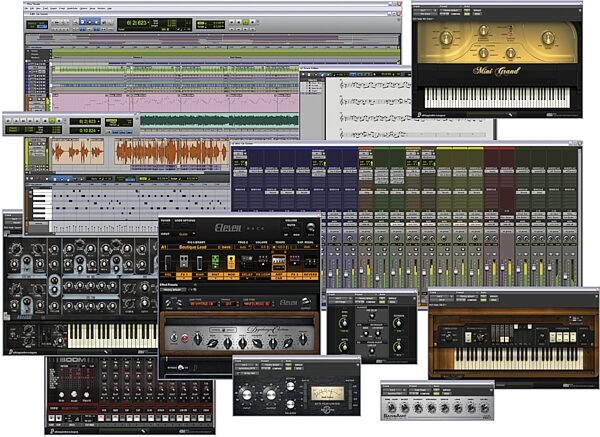
Task: Turn the Output knob on compressor plugin
Action: [270, 395]
